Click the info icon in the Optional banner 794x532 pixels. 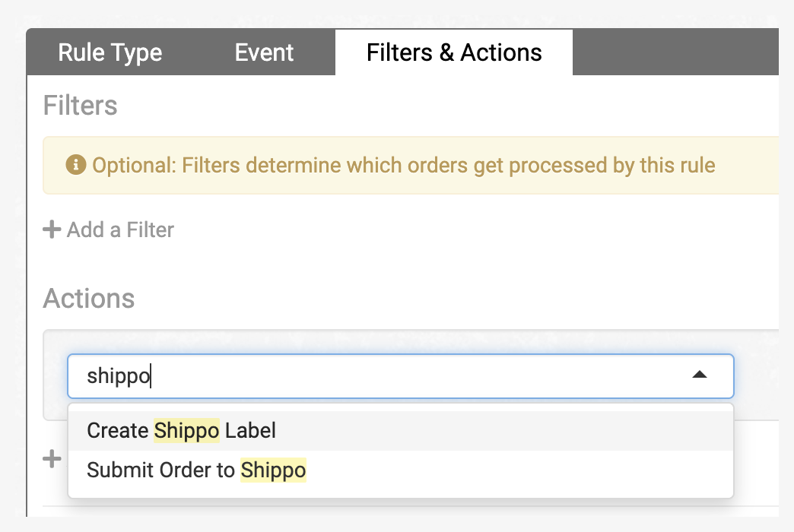coord(75,165)
